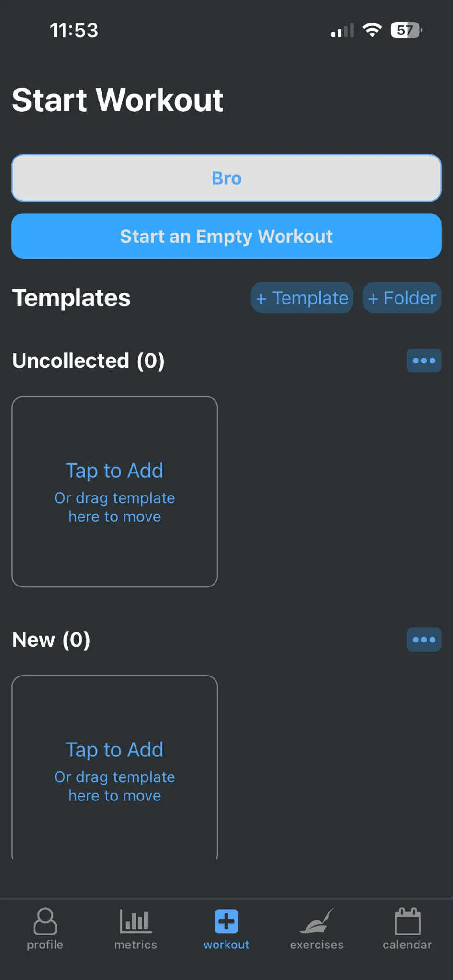
Task: Open options menu for Uncollected folder
Action: pyautogui.click(x=423, y=360)
